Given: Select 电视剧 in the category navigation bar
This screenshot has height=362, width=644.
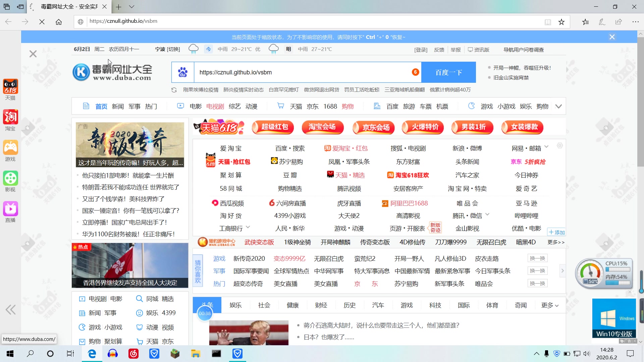Looking at the screenshot, I should pos(214,106).
